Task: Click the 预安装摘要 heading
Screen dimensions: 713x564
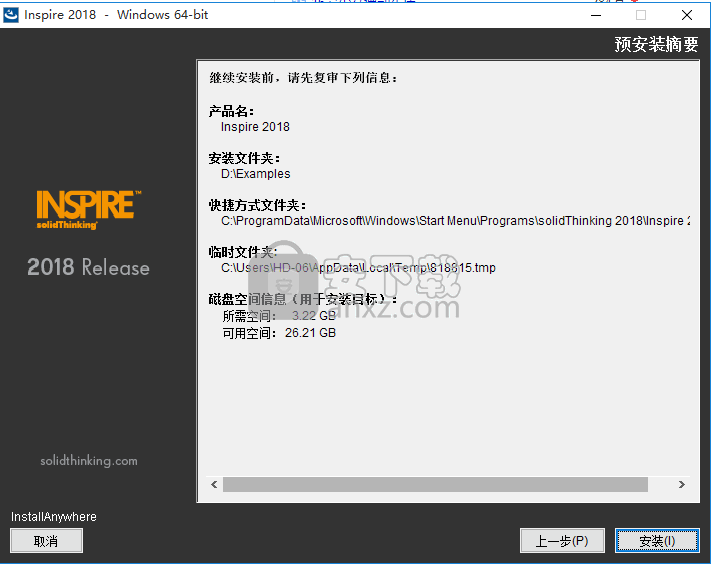Action: (x=656, y=44)
